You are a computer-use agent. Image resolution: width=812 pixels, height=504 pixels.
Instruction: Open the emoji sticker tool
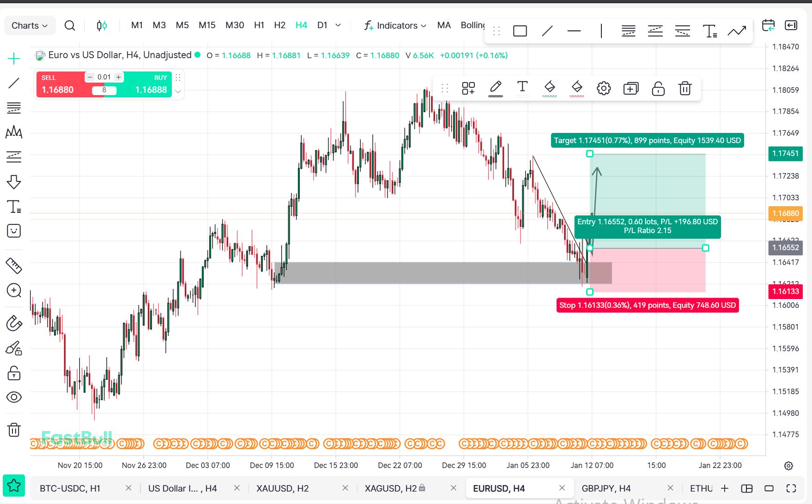pos(14,231)
